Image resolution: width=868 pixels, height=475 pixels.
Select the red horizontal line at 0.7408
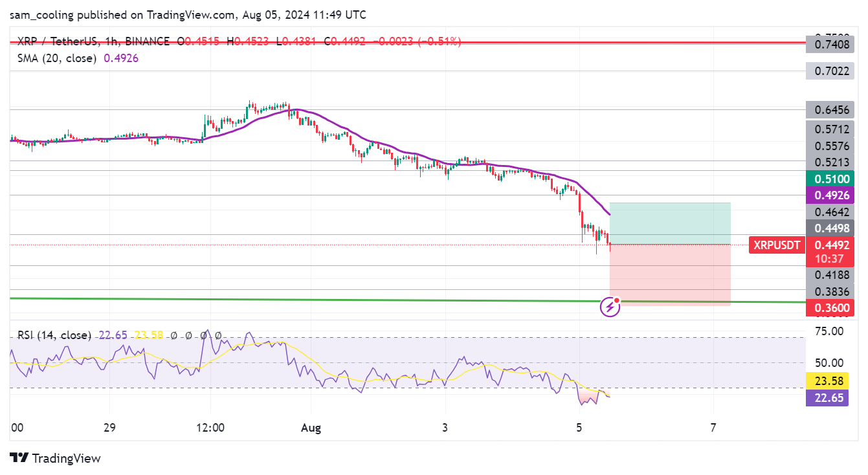pyautogui.click(x=388, y=43)
